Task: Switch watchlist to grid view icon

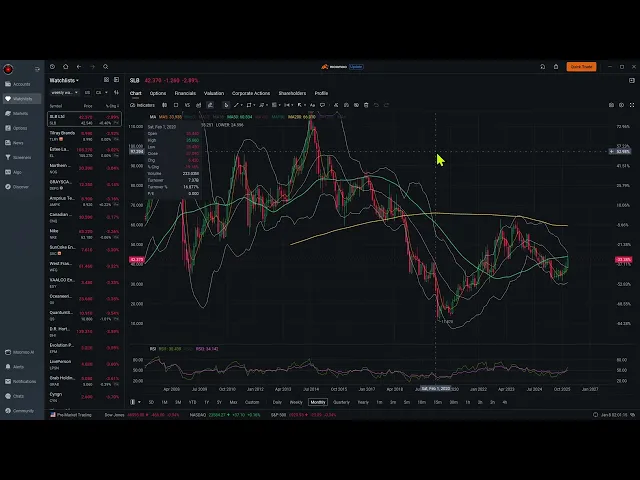Action: [x=106, y=80]
